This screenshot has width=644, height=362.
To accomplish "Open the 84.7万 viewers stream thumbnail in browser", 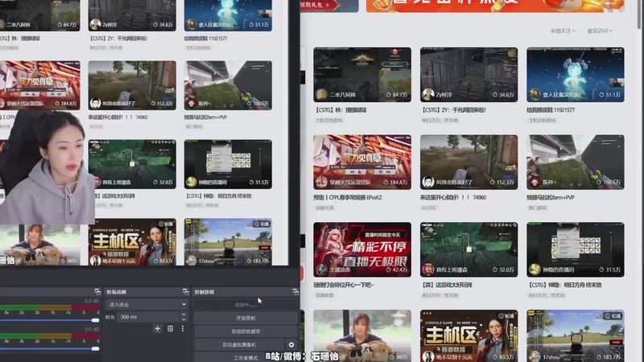I will pos(362,75).
